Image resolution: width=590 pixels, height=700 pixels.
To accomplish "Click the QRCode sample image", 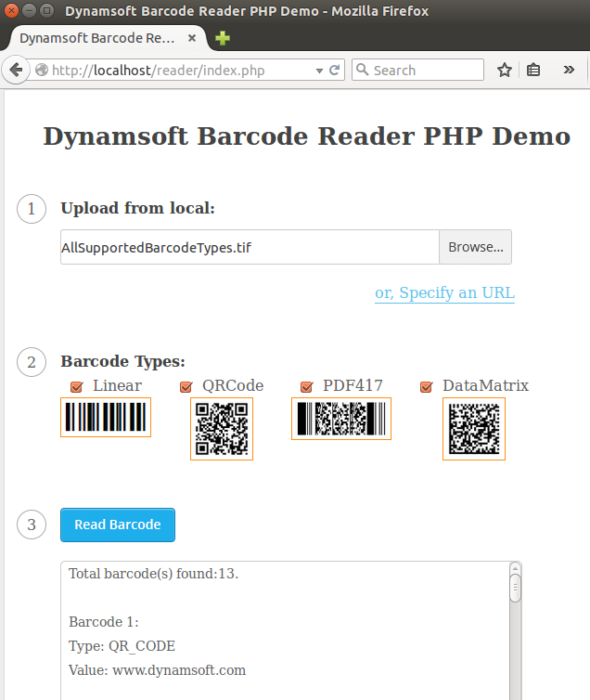I will (222, 429).
